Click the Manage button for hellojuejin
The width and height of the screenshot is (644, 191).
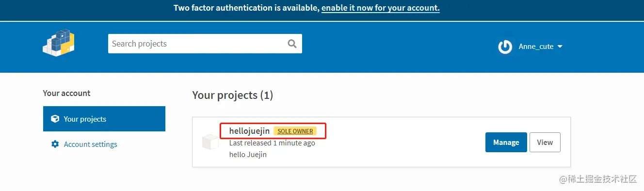[x=506, y=142]
